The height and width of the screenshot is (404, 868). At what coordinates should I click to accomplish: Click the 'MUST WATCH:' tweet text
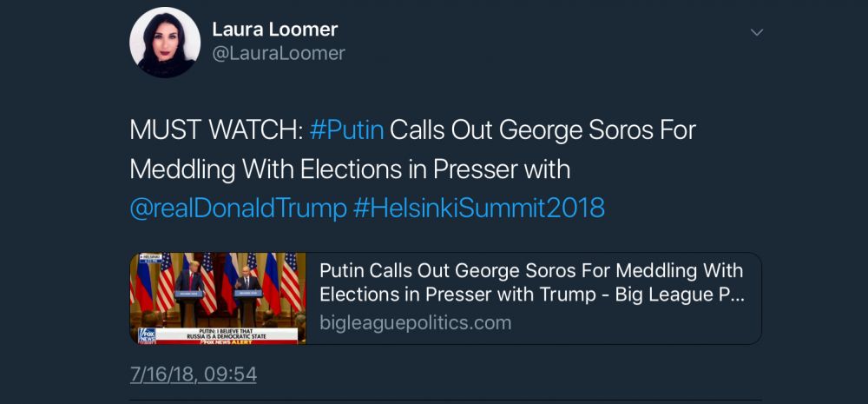(x=215, y=130)
